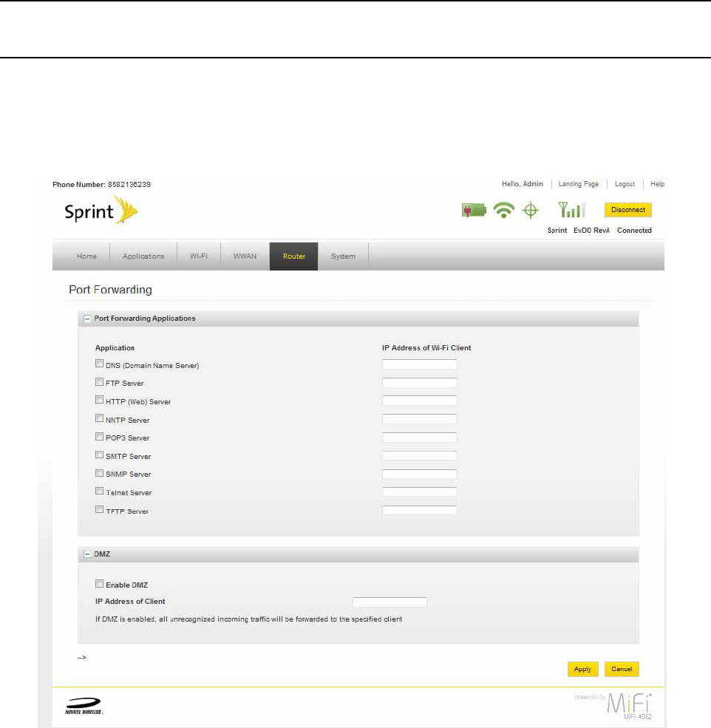Click the SMTP Server IP address field
This screenshot has width=711, height=728.
click(x=419, y=455)
